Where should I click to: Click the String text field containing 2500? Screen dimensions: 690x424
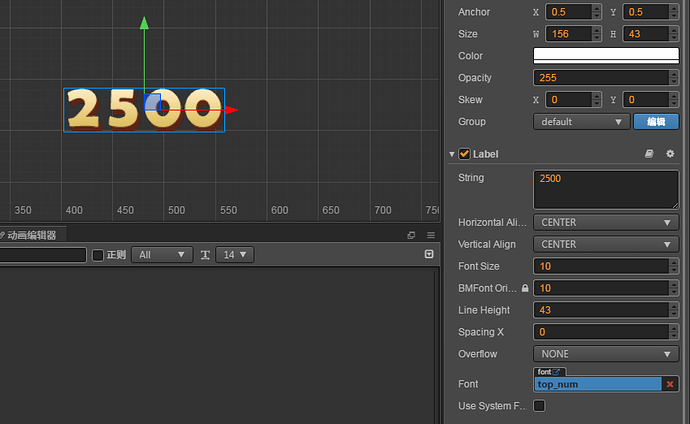[x=606, y=190]
